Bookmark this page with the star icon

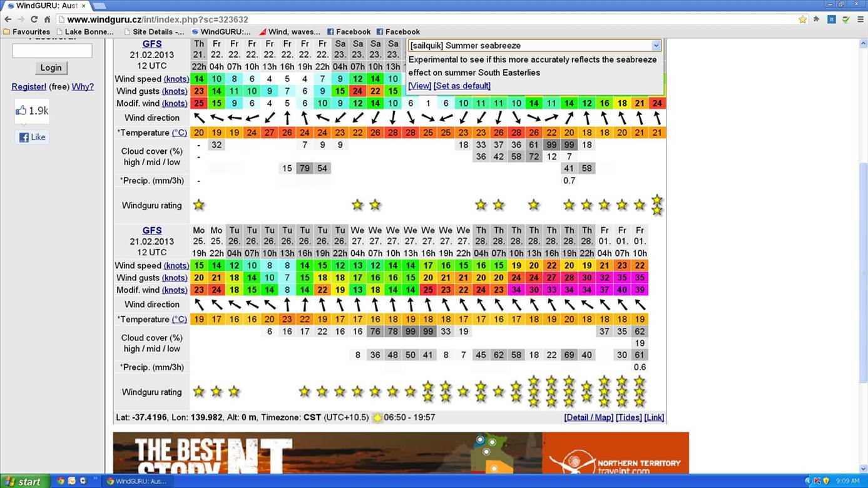[802, 19]
